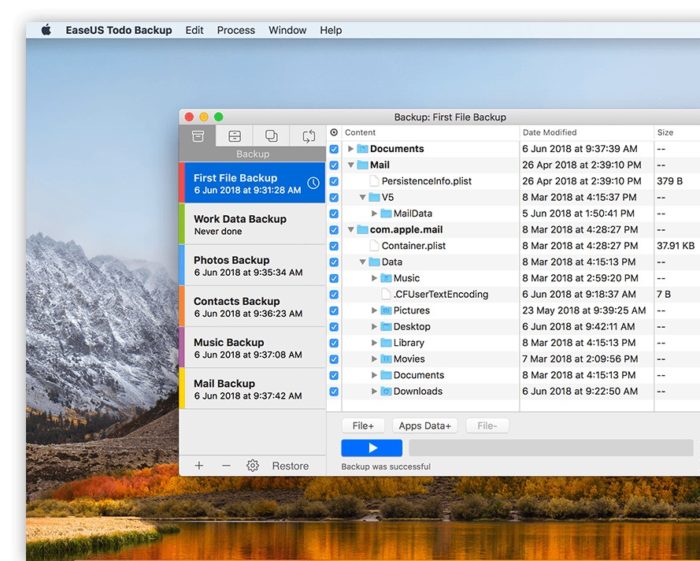Click the Music folder icon

coord(386,278)
